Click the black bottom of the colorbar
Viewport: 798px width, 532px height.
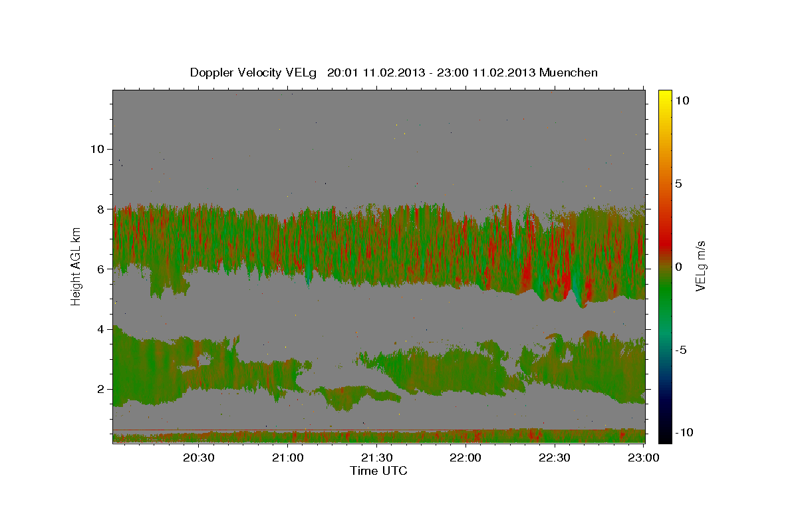tap(665, 436)
